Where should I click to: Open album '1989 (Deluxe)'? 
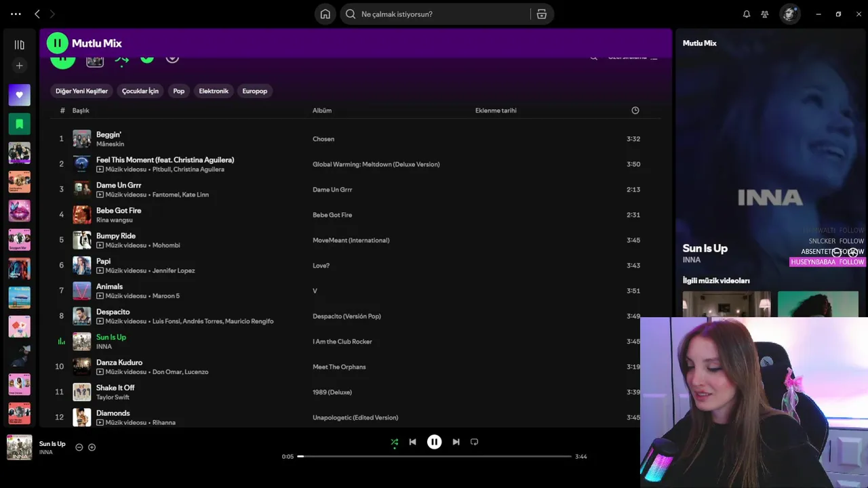332,392
